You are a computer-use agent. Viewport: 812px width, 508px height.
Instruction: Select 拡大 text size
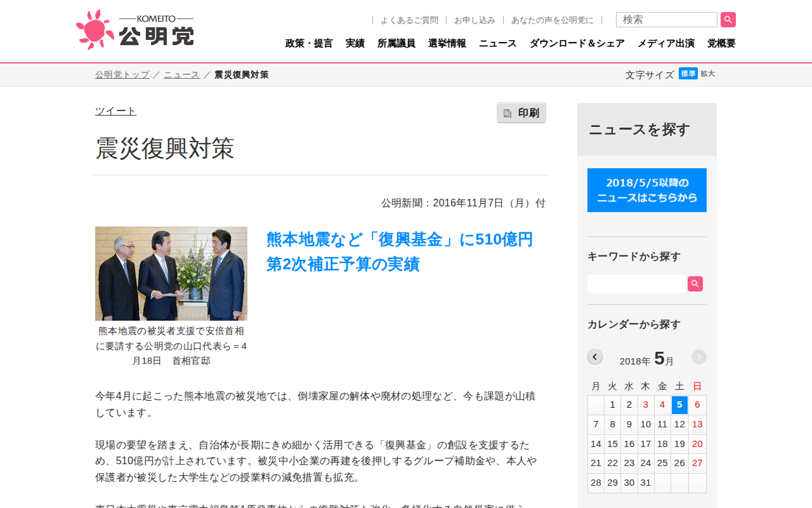[708, 74]
